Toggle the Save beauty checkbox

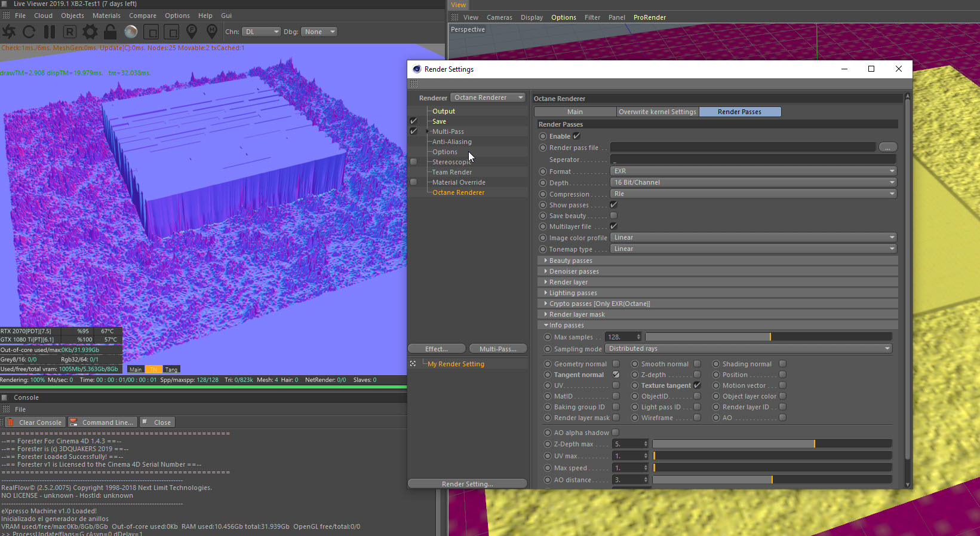[613, 216]
